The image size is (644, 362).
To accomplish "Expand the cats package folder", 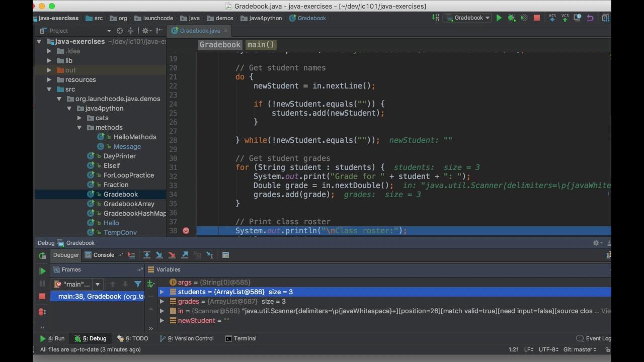I will coord(79,118).
